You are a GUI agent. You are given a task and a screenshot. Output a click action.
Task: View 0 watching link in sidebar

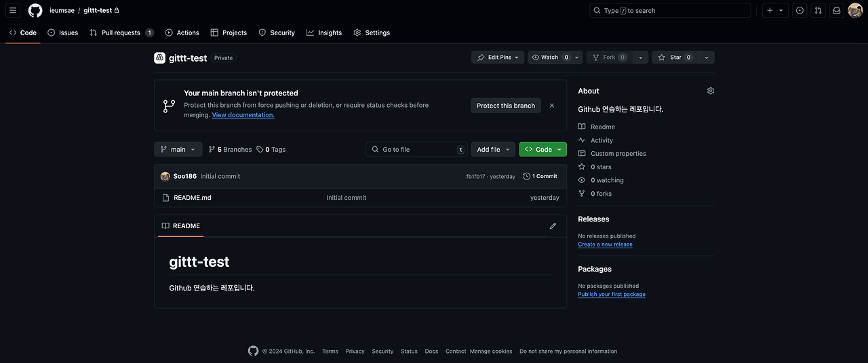point(601,180)
